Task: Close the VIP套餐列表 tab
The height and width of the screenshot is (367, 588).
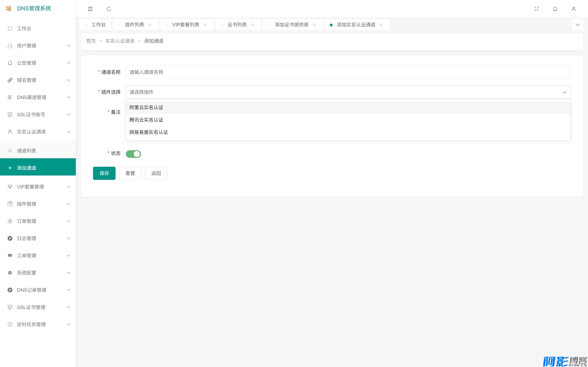Action: (x=205, y=25)
